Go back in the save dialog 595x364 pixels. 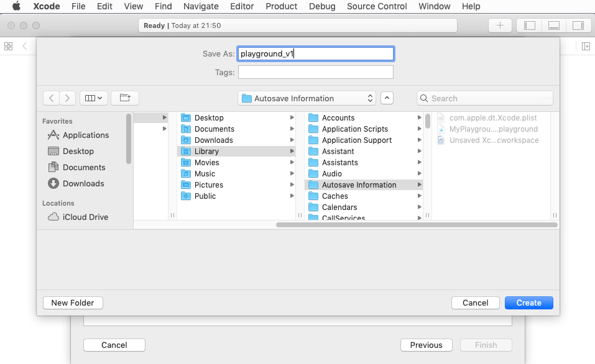point(51,98)
